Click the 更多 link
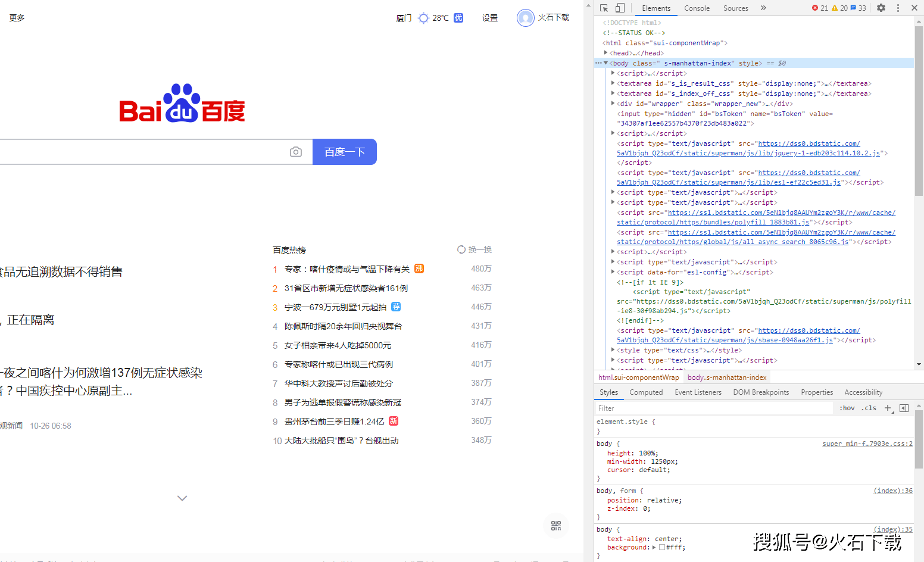This screenshot has width=924, height=562. click(17, 18)
